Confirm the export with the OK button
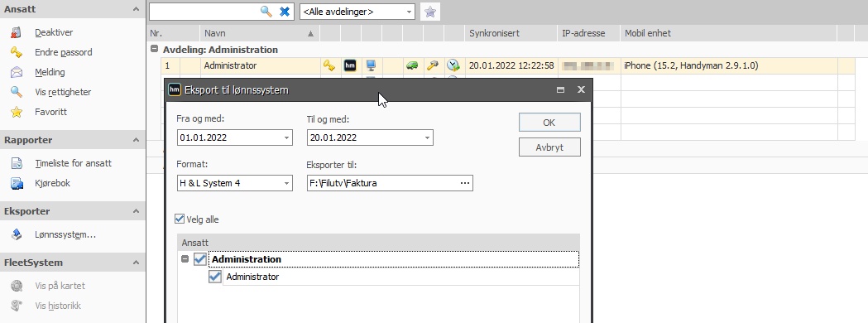 (x=549, y=123)
